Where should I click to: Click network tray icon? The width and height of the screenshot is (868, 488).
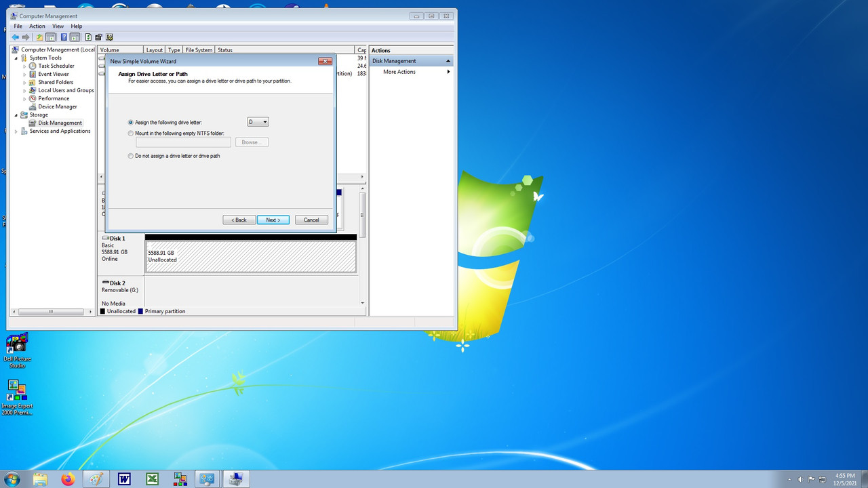click(x=823, y=479)
